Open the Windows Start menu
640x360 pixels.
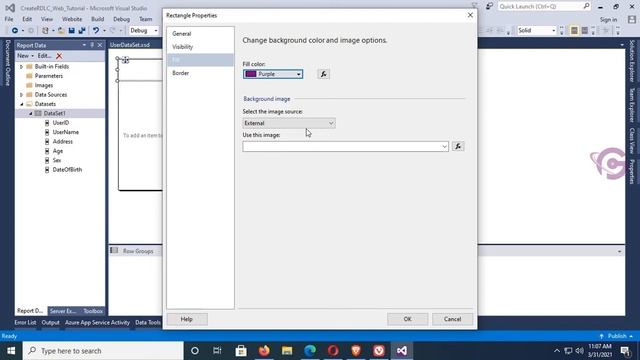point(11,351)
